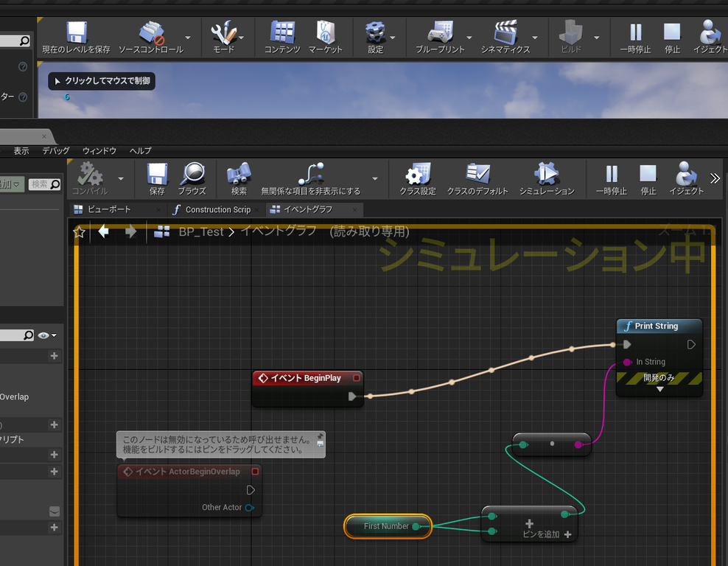Open Source Control dropdown arrow
Image resolution: width=728 pixels, height=566 pixels.
point(188,38)
